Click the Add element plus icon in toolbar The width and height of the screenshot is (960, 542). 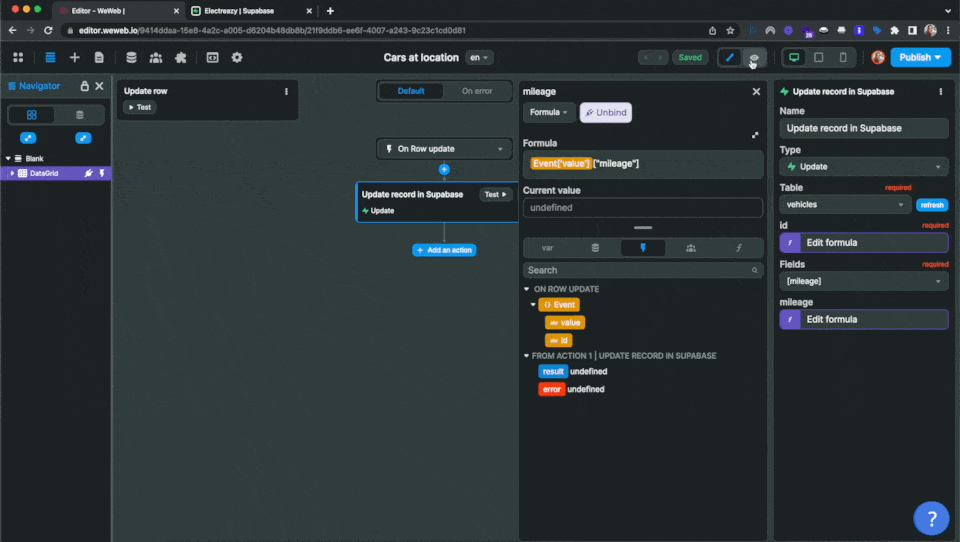pyautogui.click(x=74, y=58)
